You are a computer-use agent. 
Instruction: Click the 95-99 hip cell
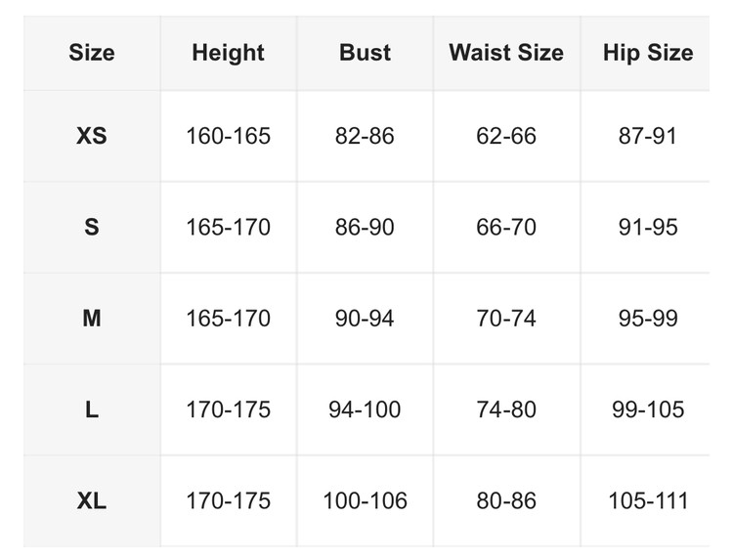click(648, 319)
